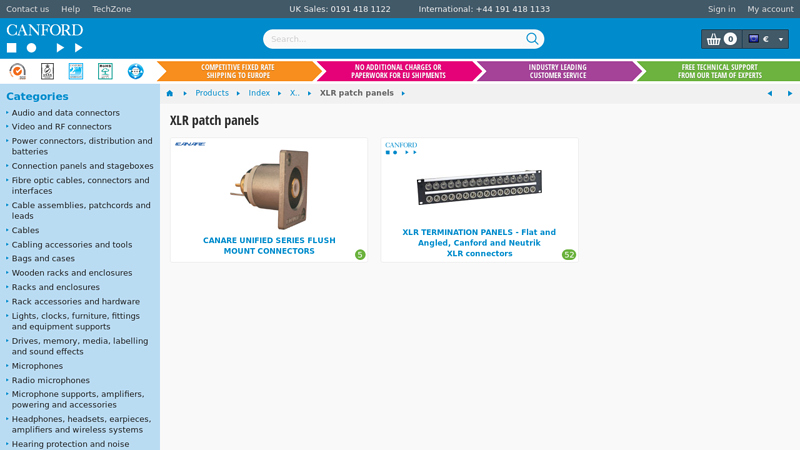The image size is (800, 450).
Task: Expand breadcrumb arrow after X..
Action: 310,93
